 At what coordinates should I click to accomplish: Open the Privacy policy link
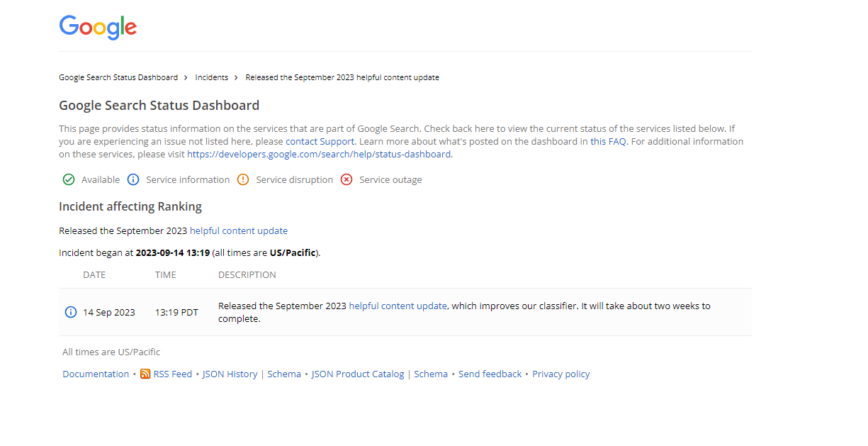coord(561,374)
